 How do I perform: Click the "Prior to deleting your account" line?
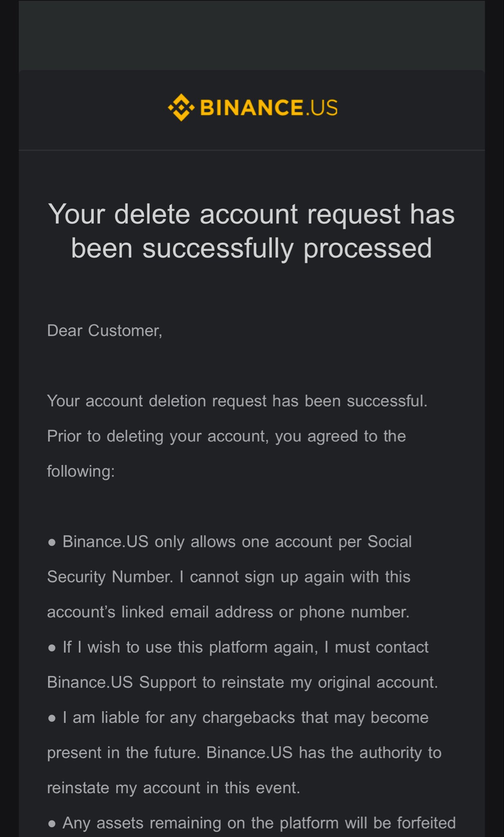point(226,436)
